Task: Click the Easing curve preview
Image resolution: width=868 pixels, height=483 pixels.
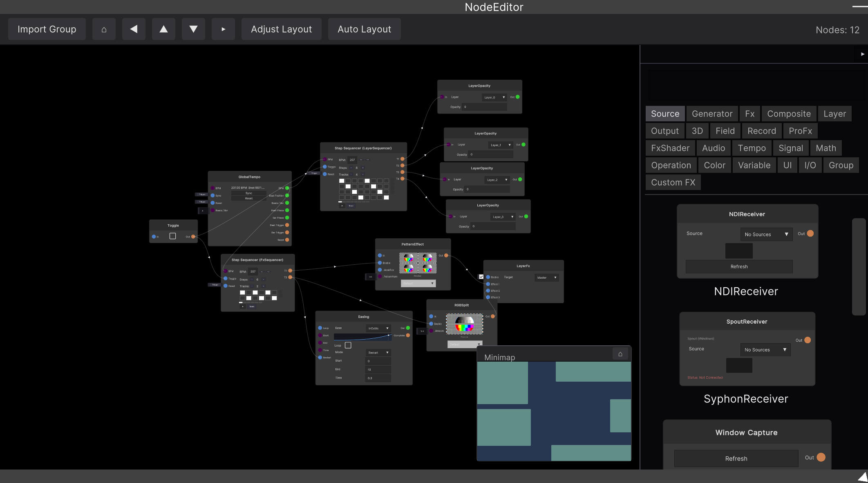Action: (363, 337)
